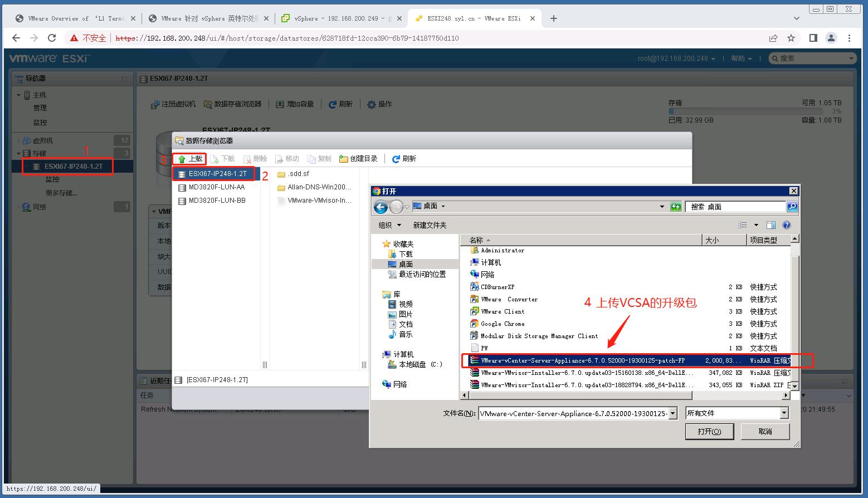The width and height of the screenshot is (868, 498).
Task: Click the Name (名称) column header
Action: 581,240
